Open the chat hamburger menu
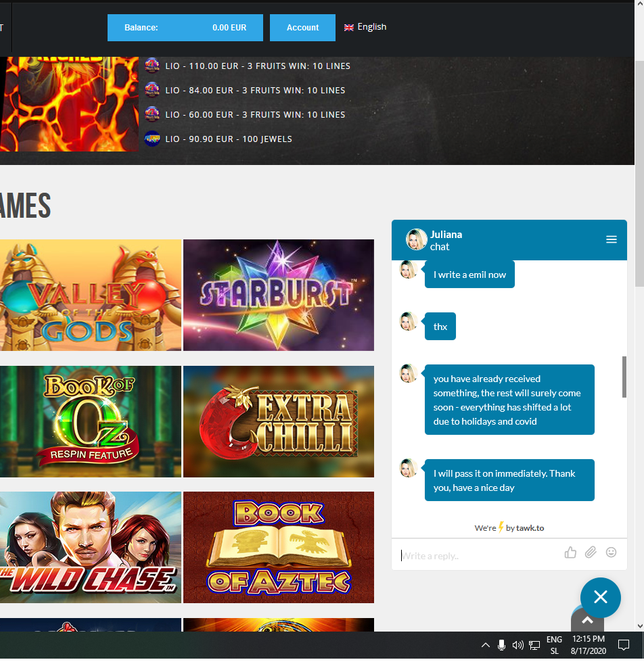The image size is (644, 662). pos(611,239)
